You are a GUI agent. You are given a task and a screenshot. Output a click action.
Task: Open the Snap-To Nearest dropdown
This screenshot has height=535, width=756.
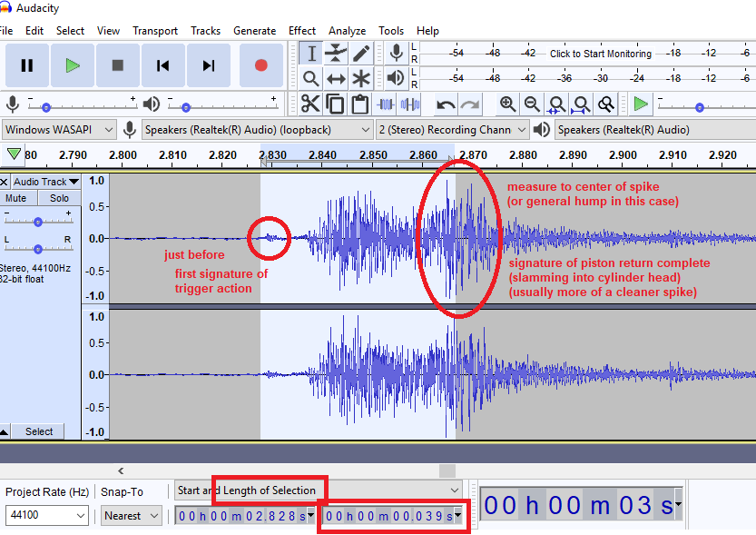coord(130,516)
